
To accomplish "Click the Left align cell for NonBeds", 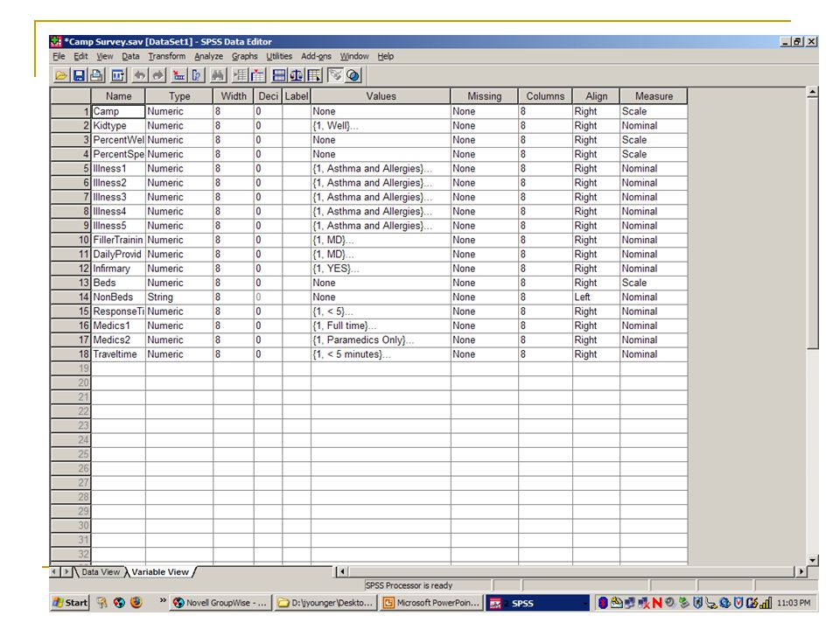I will point(596,297).
